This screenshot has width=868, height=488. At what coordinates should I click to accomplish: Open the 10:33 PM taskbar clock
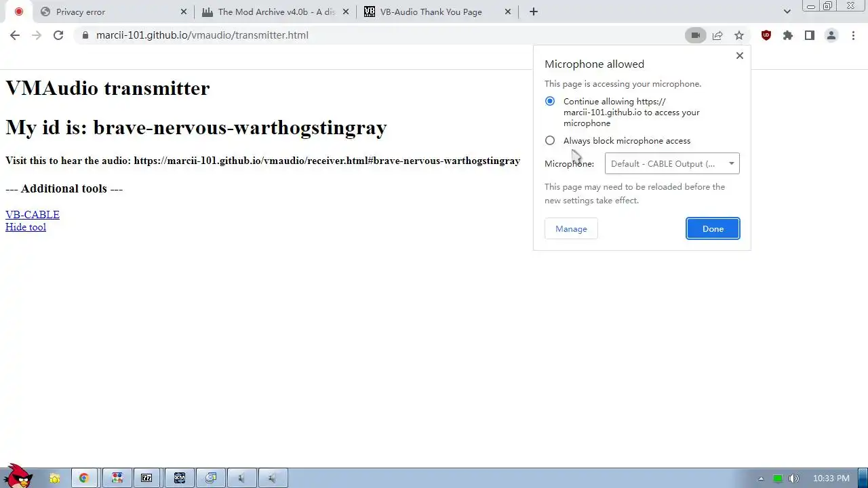pos(831,479)
